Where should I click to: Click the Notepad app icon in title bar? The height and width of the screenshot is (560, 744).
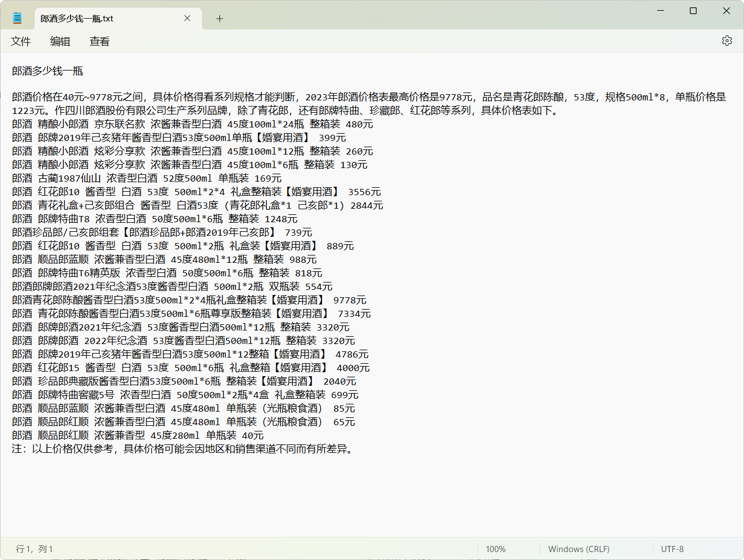[x=17, y=18]
